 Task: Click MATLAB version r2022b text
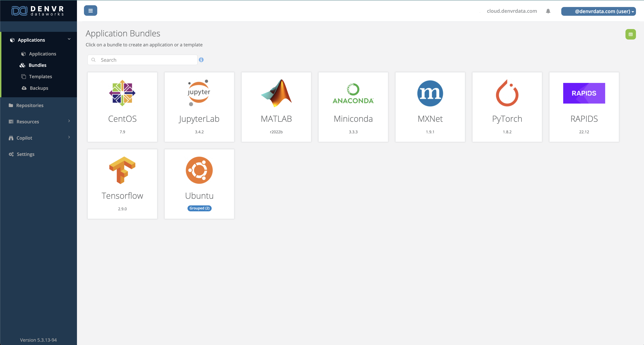tap(276, 132)
